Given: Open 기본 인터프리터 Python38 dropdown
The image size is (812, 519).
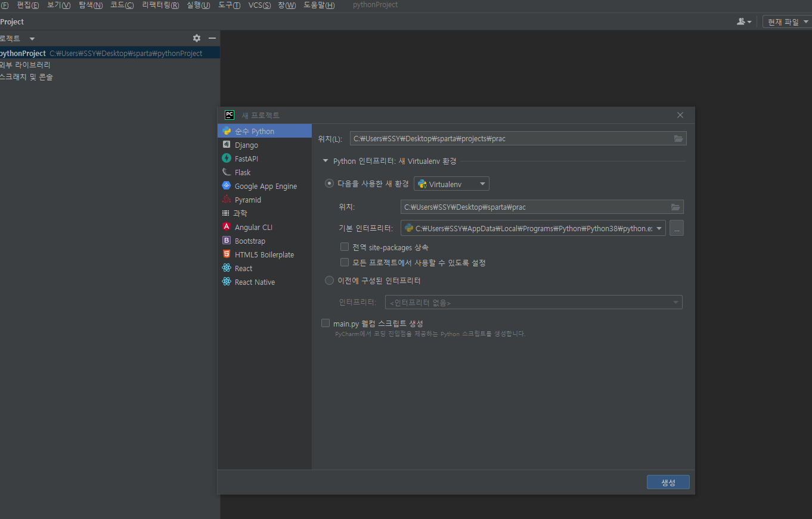Looking at the screenshot, I should point(533,228).
